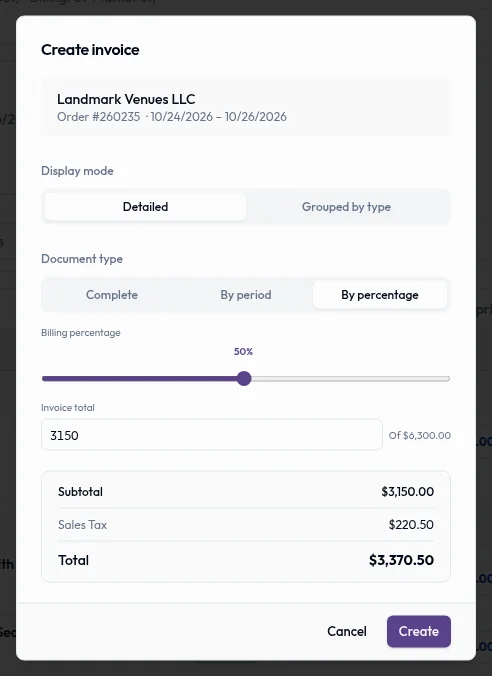The height and width of the screenshot is (676, 492).
Task: Click the billing percentage slider handle
Action: pyautogui.click(x=244, y=379)
